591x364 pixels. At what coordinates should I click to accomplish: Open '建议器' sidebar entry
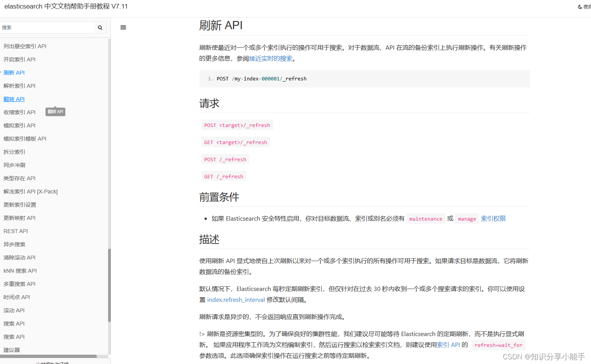[x=12, y=350]
